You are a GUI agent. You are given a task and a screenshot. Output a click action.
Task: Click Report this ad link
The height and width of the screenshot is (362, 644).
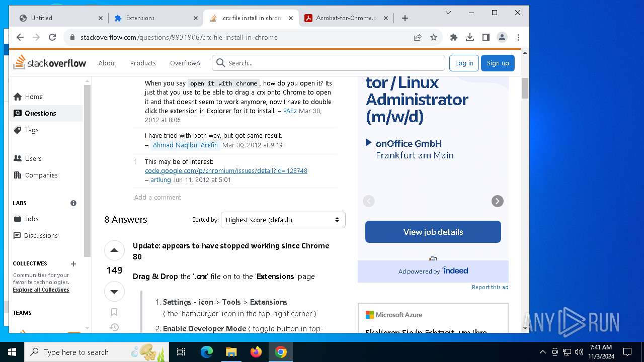pyautogui.click(x=490, y=287)
